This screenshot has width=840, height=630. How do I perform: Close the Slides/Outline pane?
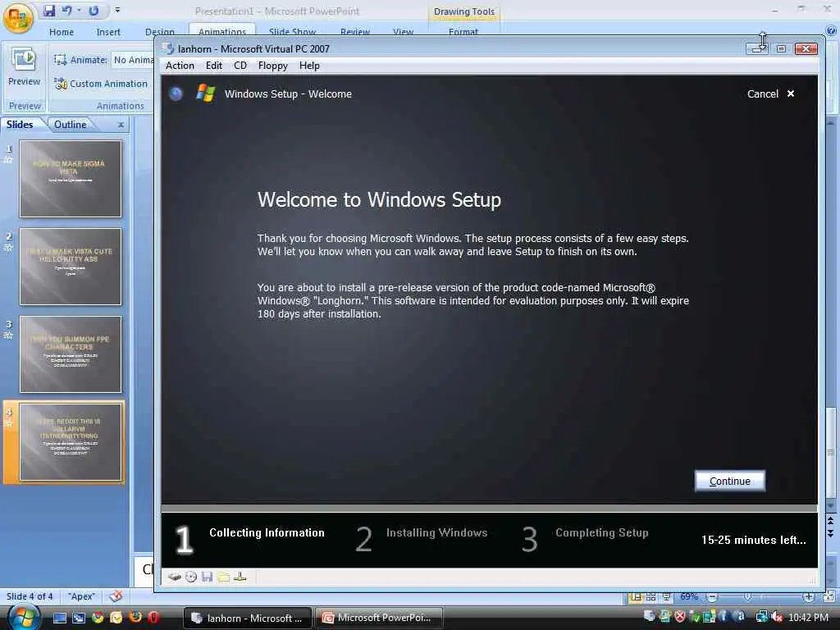click(x=121, y=125)
